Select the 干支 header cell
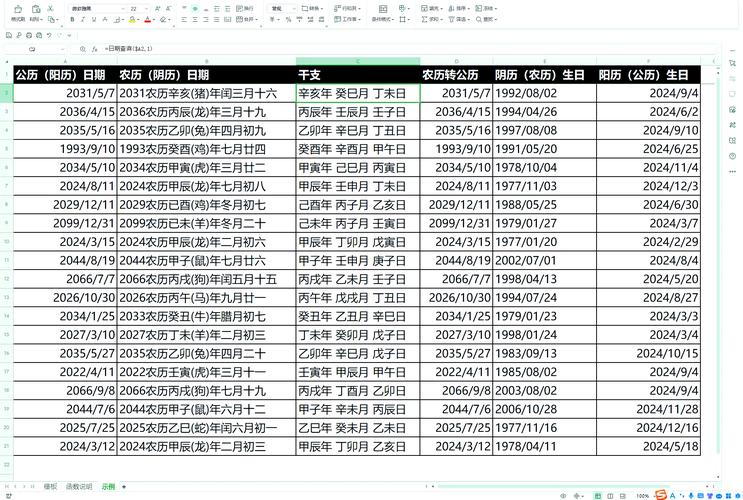The width and height of the screenshot is (743, 500). click(x=358, y=74)
